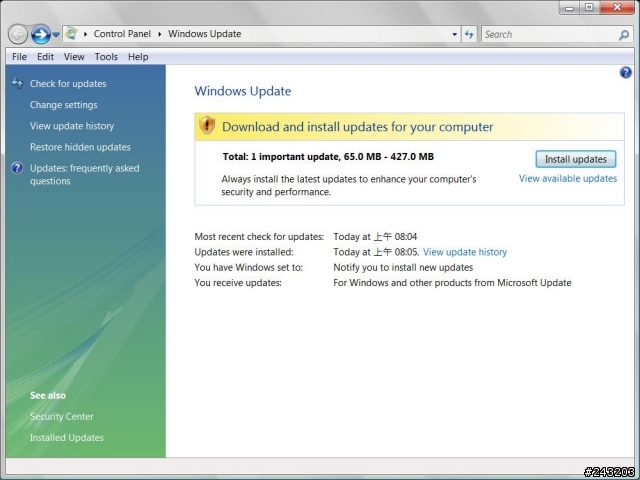This screenshot has width=640, height=480.
Task: Expand arrow between Control Panel and Windows Update
Action: coord(160,34)
